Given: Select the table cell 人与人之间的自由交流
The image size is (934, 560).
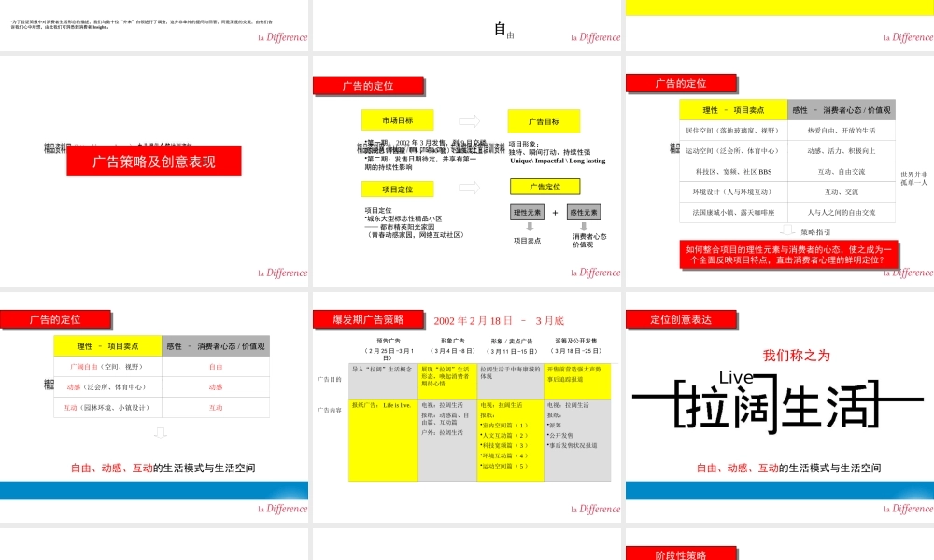Looking at the screenshot, I should click(x=842, y=213).
